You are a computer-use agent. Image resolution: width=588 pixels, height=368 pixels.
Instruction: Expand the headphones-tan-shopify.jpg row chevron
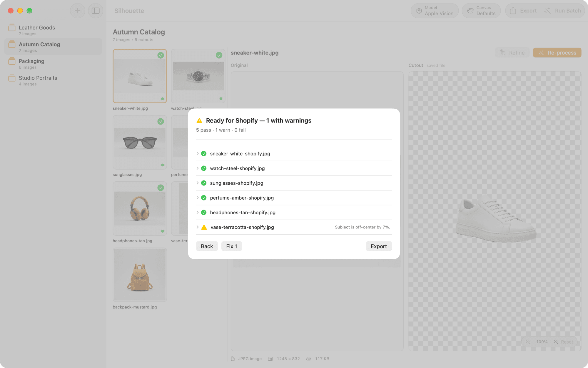pyautogui.click(x=198, y=212)
